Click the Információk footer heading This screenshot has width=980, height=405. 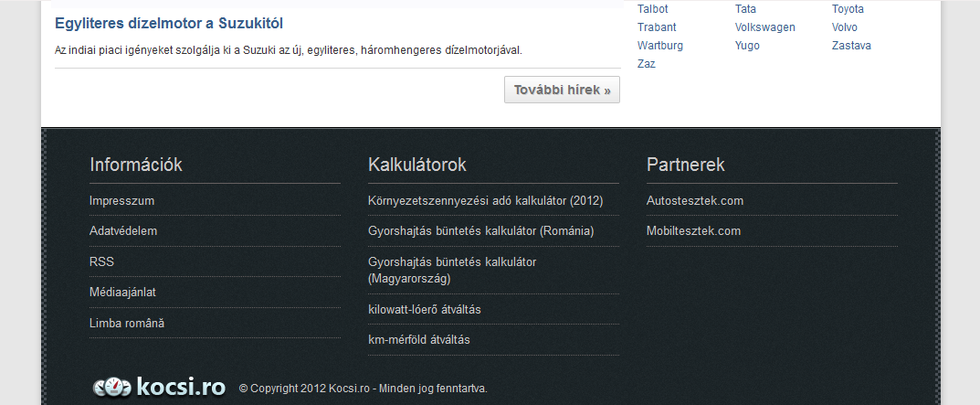click(135, 165)
